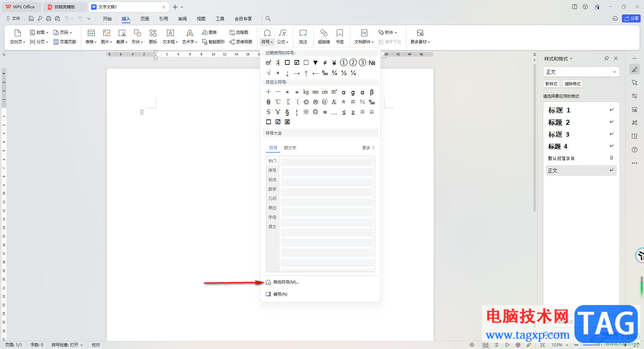Open the Symbol dropdown in ribbon
The image size is (644, 349).
pos(267,37)
